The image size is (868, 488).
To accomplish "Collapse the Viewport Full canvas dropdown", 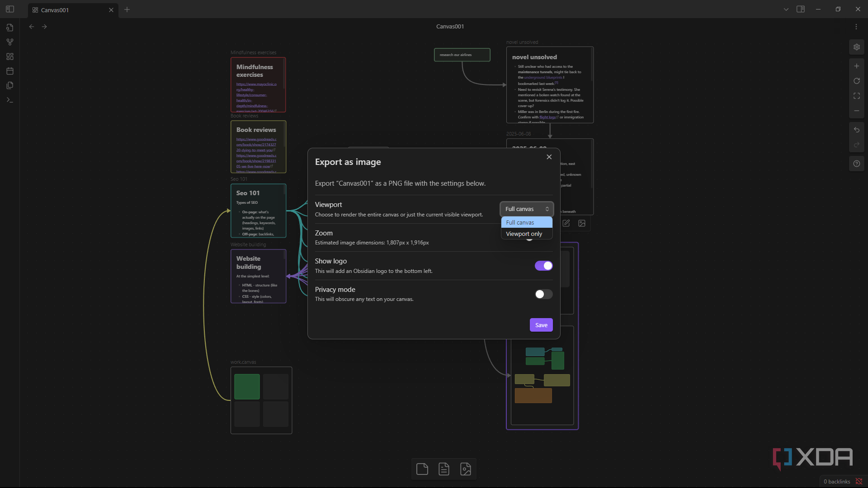I will [x=527, y=209].
